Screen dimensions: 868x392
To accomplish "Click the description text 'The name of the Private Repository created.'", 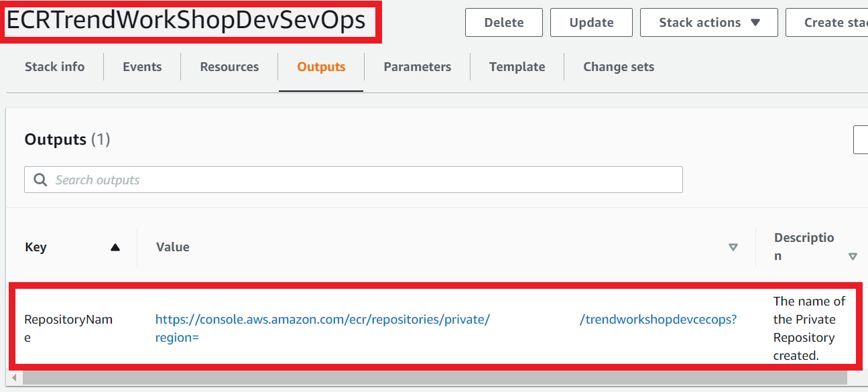I will (810, 328).
